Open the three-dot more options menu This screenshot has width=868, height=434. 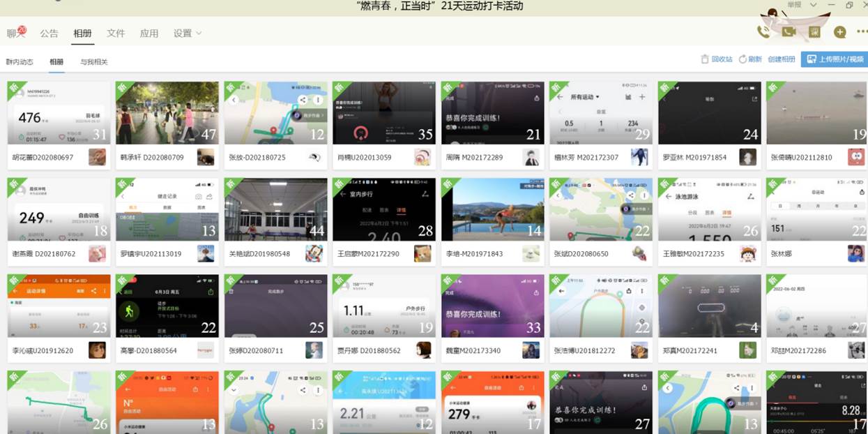coord(860,32)
